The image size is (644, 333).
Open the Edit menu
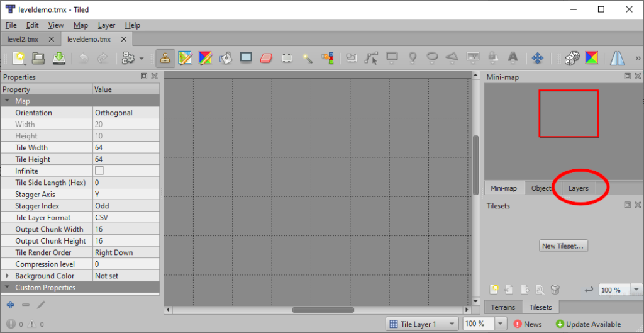[x=32, y=25]
